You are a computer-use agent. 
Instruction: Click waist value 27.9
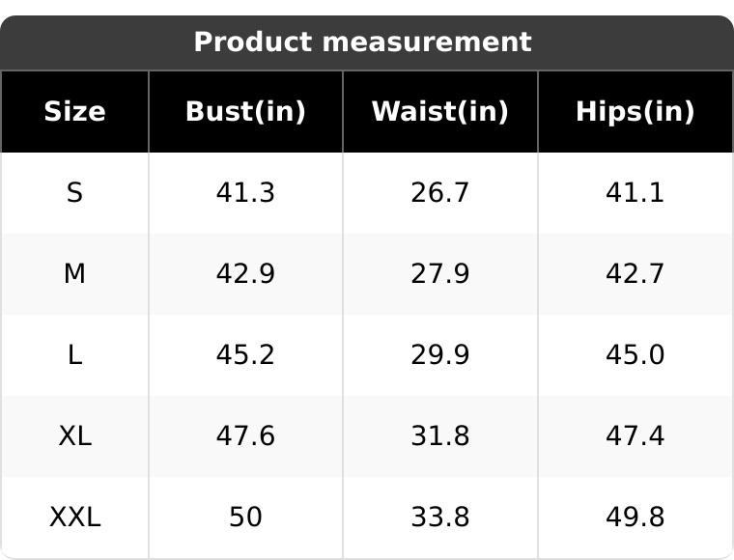[439, 274]
